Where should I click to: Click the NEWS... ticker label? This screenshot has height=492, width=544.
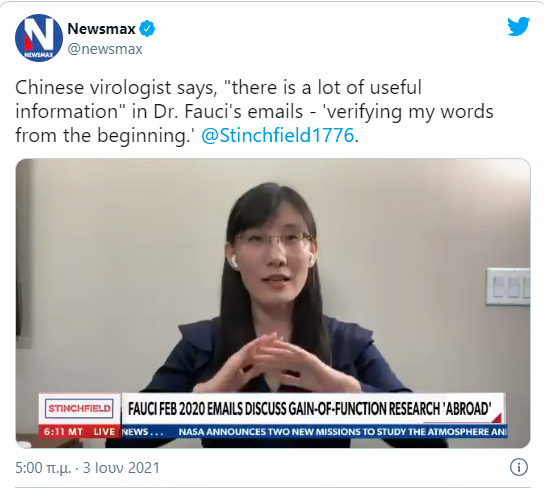coord(143,432)
